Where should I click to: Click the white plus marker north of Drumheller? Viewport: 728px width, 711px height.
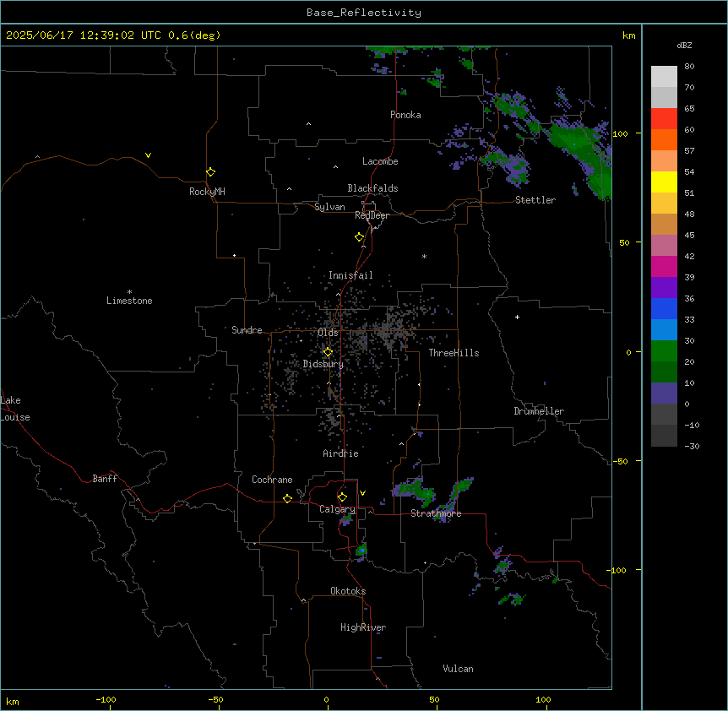coord(517,317)
